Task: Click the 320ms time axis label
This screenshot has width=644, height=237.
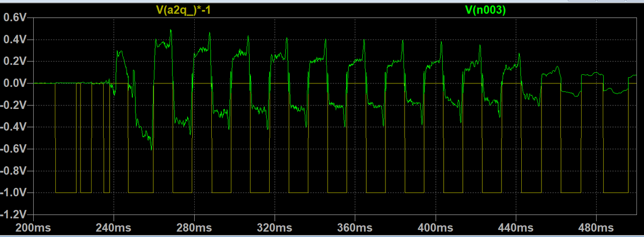Action: point(274,227)
